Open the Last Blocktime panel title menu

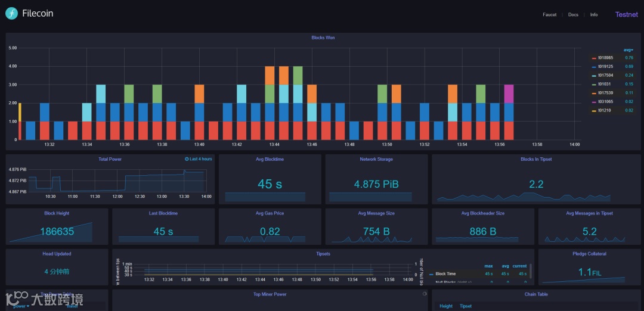tap(163, 213)
